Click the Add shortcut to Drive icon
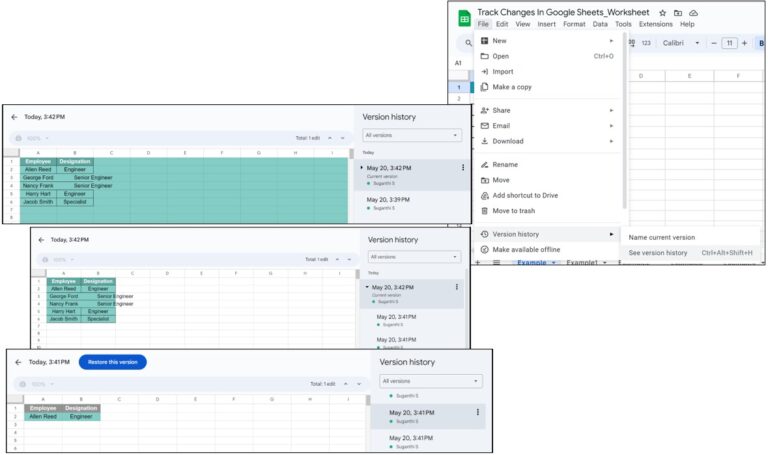The image size is (768, 455). tap(484, 195)
